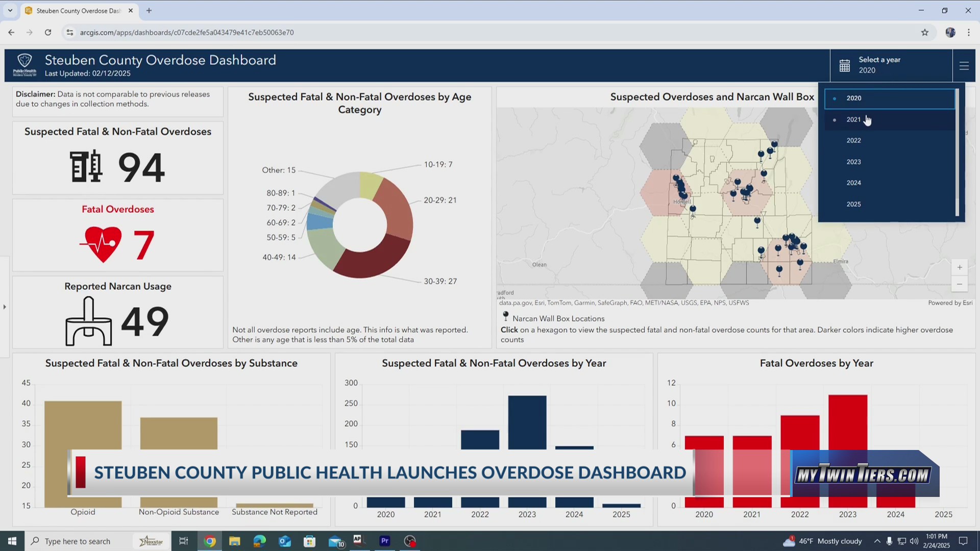Click the Powered by Esri link

click(x=950, y=302)
